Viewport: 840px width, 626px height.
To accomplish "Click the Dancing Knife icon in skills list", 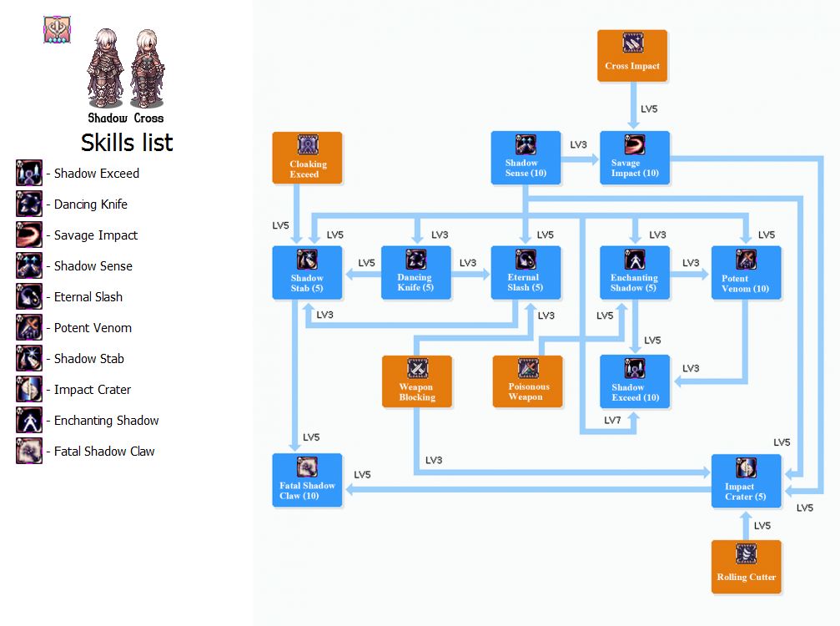I will (x=29, y=204).
